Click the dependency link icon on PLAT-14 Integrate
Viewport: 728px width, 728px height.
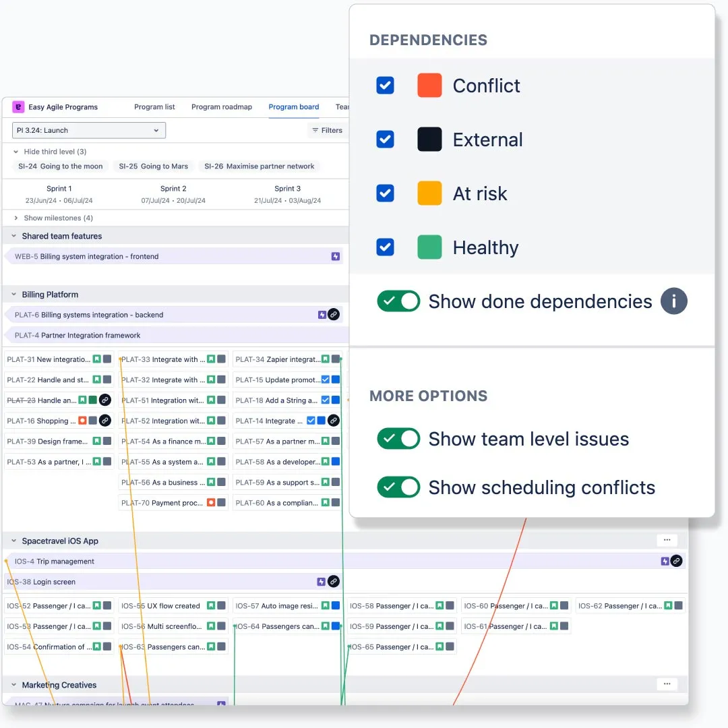[334, 421]
